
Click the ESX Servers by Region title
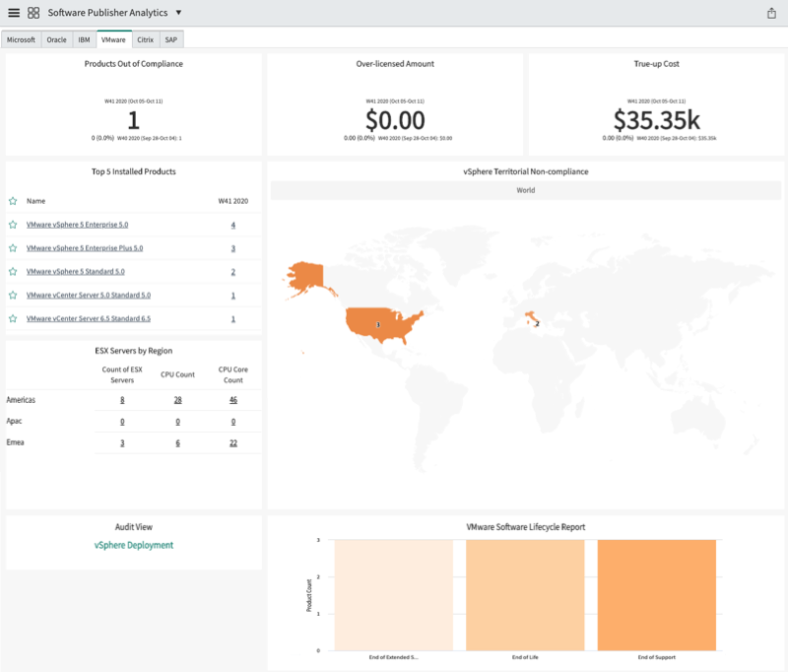tap(134, 351)
